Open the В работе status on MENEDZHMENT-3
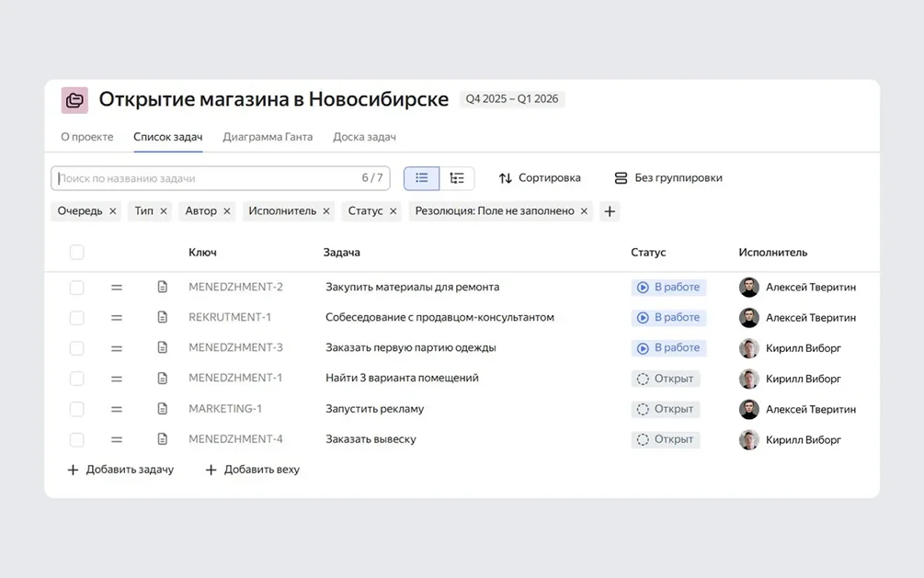Viewport: 924px width, 578px height. point(670,347)
